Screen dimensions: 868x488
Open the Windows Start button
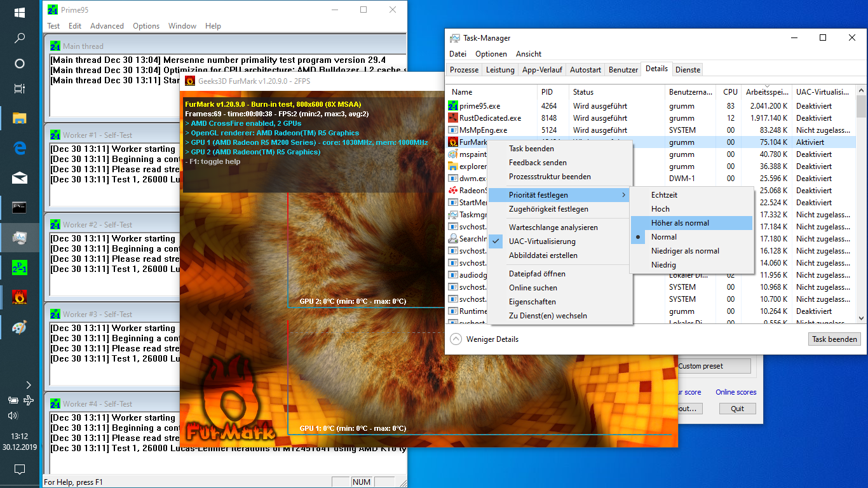(20, 12)
